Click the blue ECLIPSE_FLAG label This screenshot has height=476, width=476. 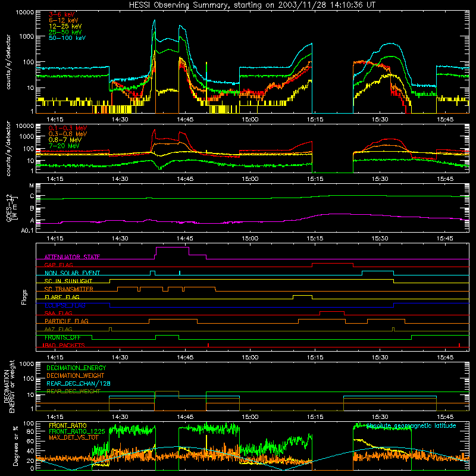coord(65,305)
